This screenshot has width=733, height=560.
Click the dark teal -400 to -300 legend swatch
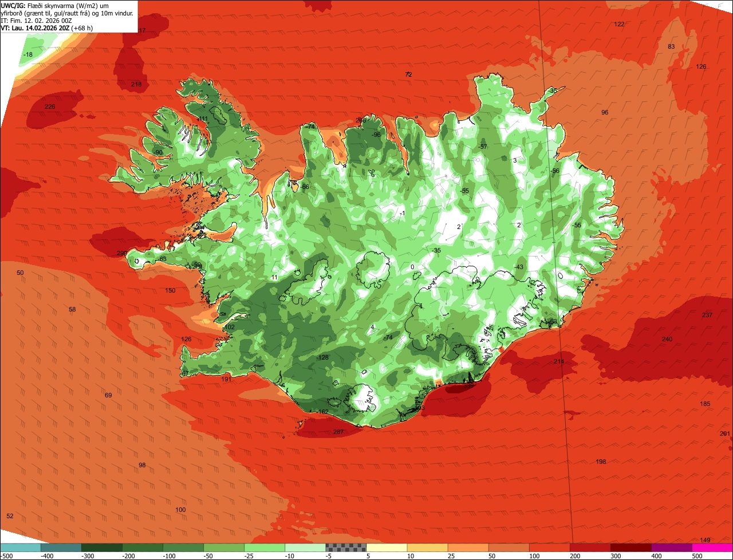click(61, 547)
